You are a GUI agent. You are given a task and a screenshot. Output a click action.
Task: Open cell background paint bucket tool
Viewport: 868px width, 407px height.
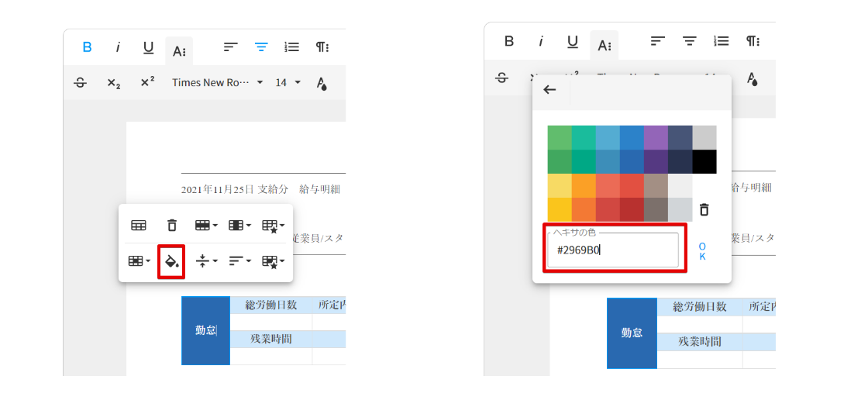click(171, 261)
